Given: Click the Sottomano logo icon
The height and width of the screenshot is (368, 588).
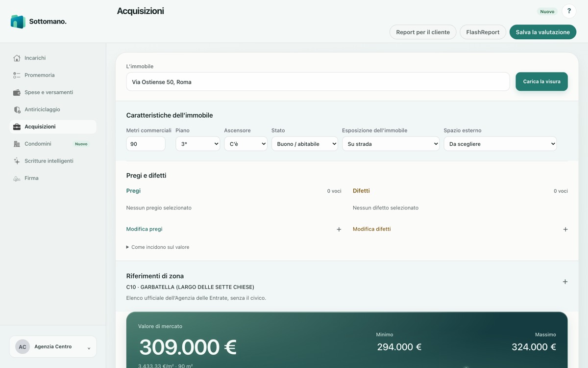Looking at the screenshot, I should tap(18, 22).
